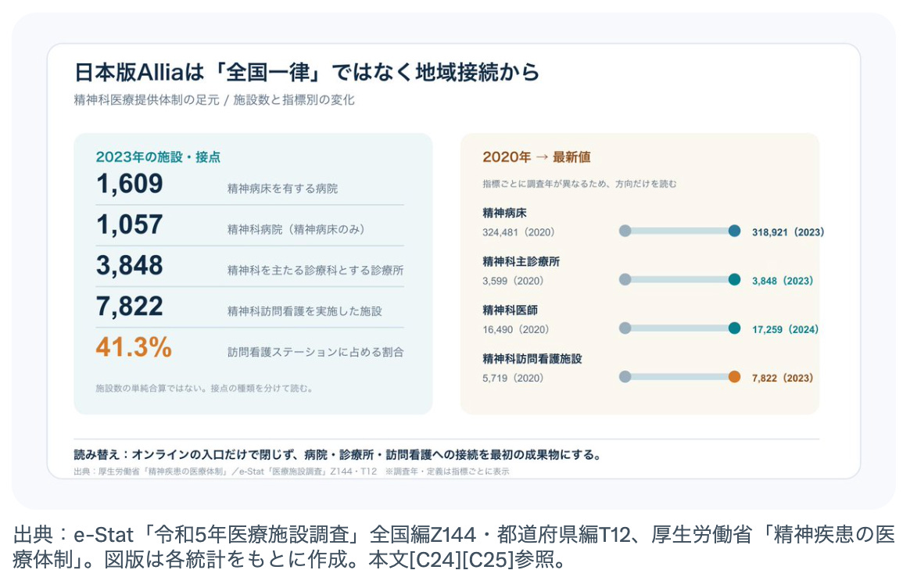Click the value '3,848（2023）' in the right panel
The height and width of the screenshot is (588, 910).
783,281
